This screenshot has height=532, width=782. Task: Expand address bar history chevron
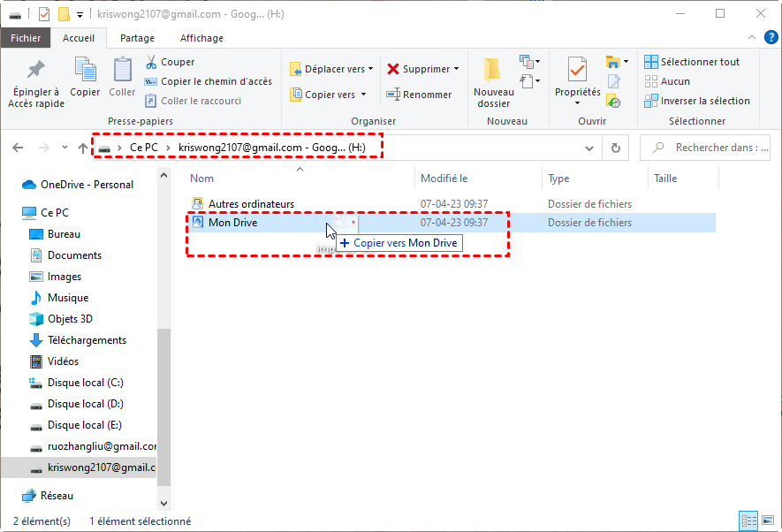click(589, 148)
